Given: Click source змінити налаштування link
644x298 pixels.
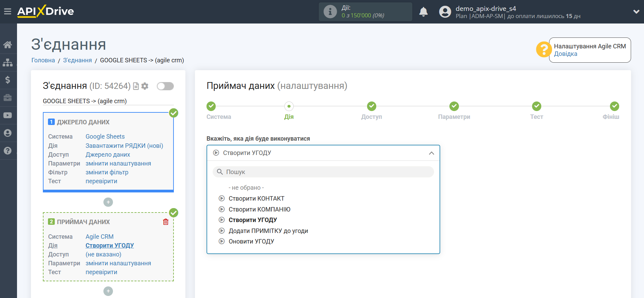Looking at the screenshot, I should (118, 163).
